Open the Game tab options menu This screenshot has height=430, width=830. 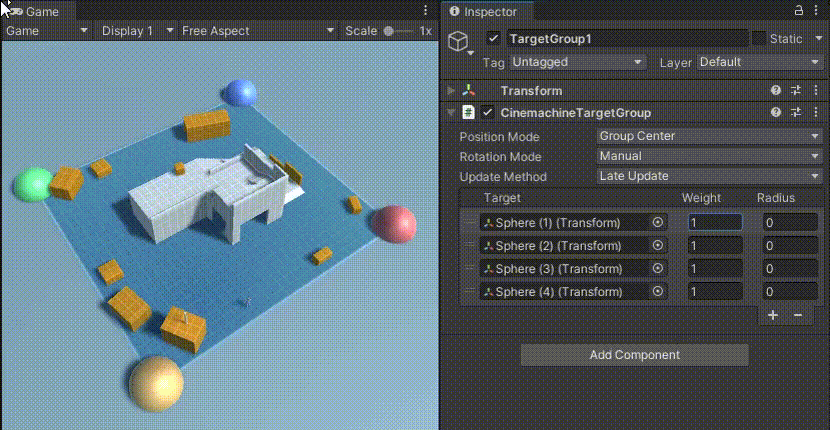coord(426,11)
